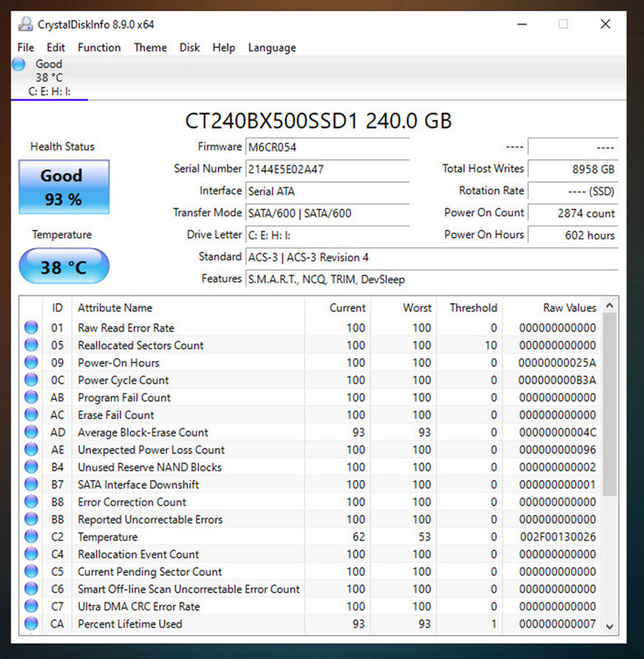Click the blue disk status orb at top

(18, 64)
